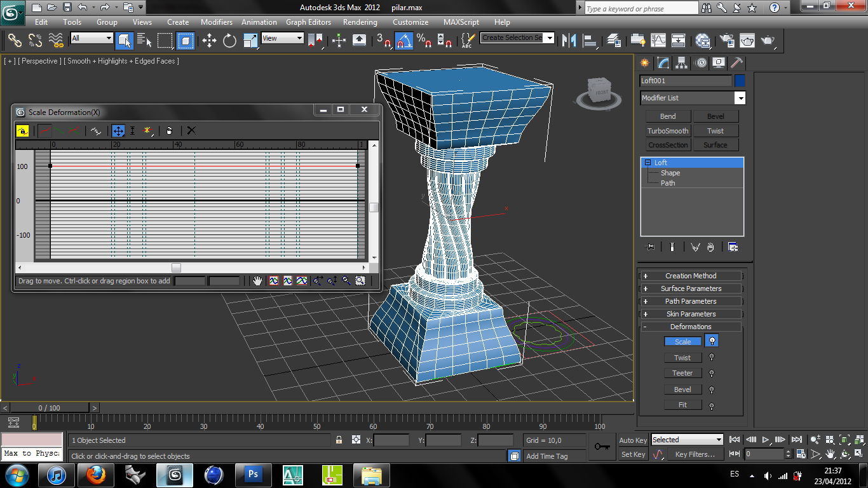Open the Modifiers menu
Screen dimensions: 868x488
tap(217, 22)
